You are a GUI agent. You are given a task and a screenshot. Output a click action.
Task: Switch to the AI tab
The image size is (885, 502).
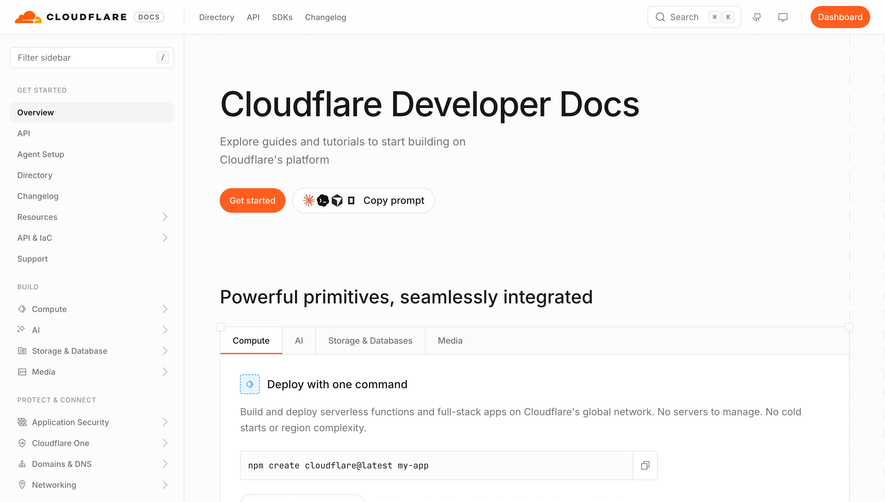[299, 341]
